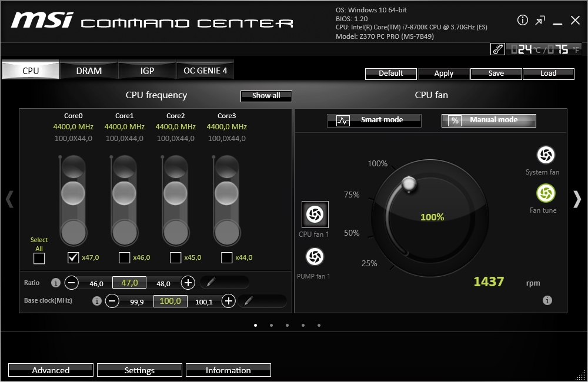Click the Ratio info icon
588x382 pixels.
pyautogui.click(x=55, y=283)
